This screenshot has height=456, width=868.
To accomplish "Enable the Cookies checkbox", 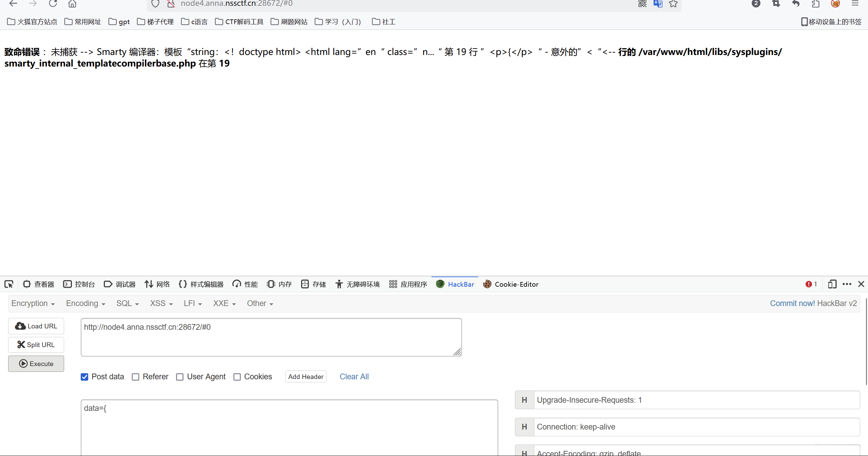I will click(x=237, y=377).
